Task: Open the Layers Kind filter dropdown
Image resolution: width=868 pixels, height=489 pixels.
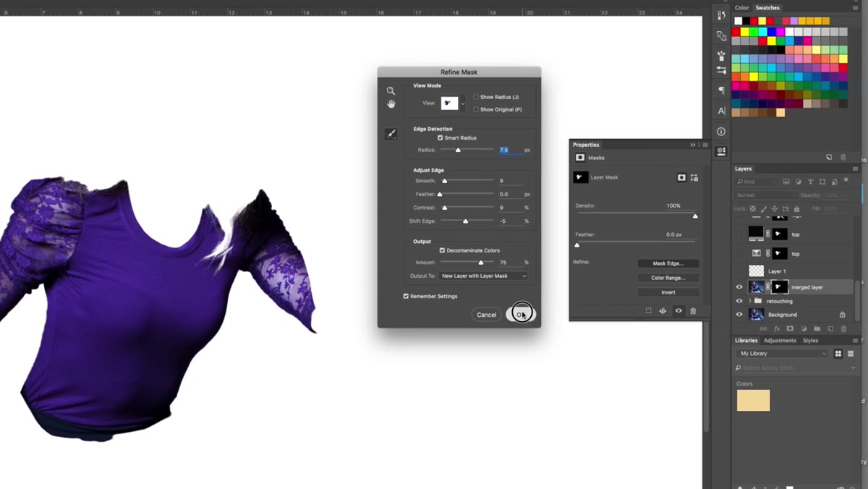Action: [x=756, y=182]
